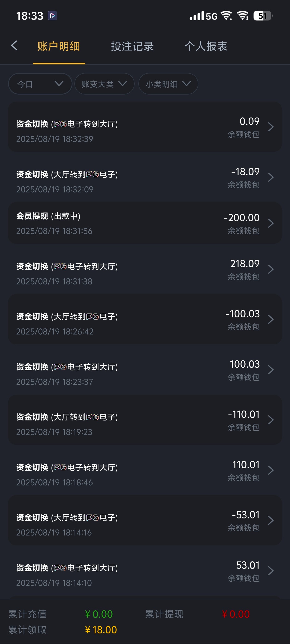Tap arrow icon beside -100.03 transfer

tap(270, 319)
